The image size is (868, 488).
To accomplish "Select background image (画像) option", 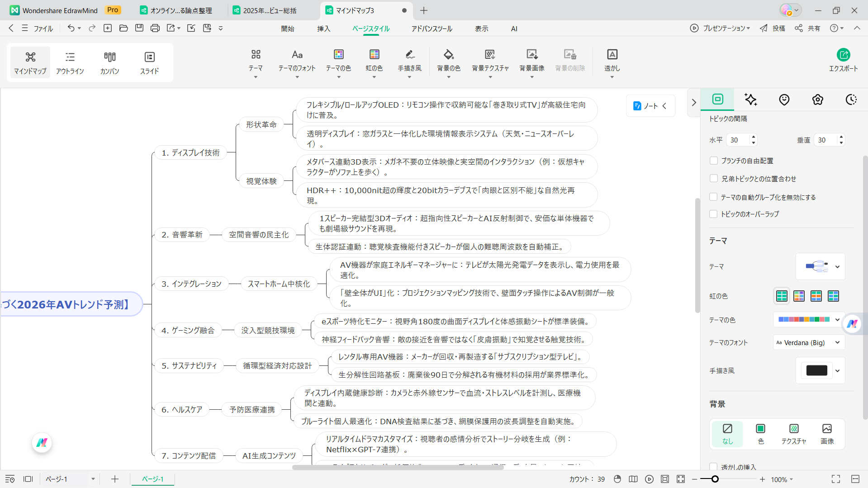I will point(827,434).
